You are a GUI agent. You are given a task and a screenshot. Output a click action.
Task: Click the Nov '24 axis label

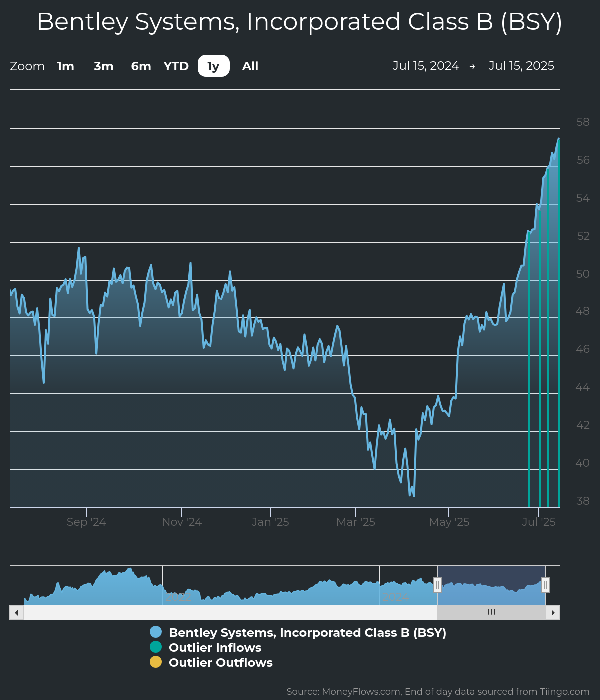point(182,522)
